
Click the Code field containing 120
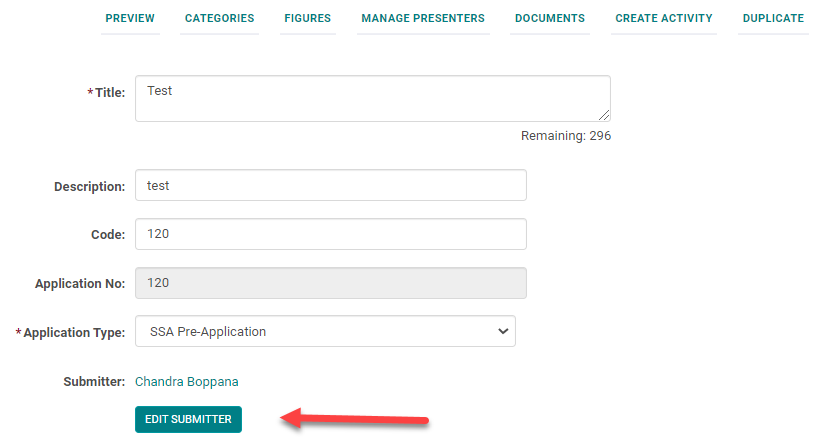click(x=330, y=234)
